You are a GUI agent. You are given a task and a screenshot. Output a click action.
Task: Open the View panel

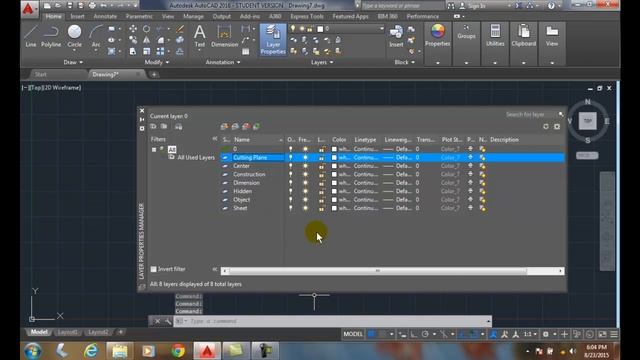pos(552,36)
